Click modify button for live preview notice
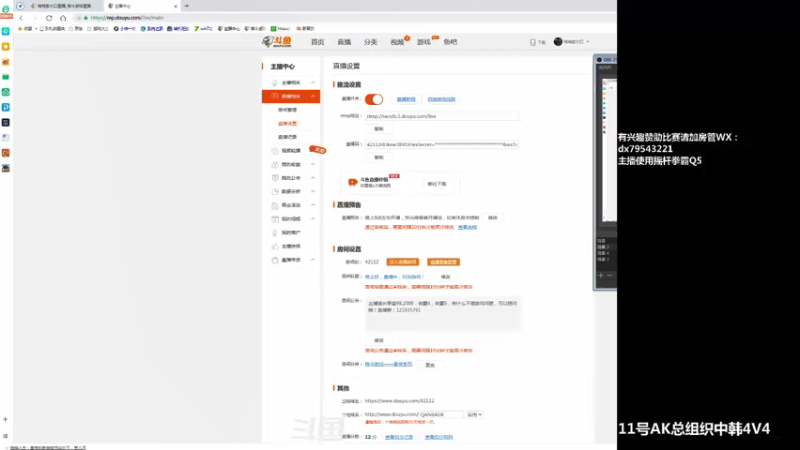Viewport: 800px width, 450px height. tap(492, 218)
